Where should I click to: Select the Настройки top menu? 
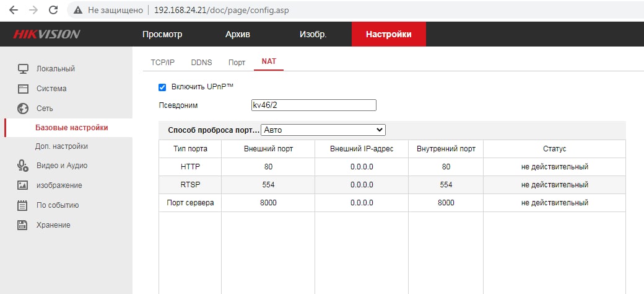[x=388, y=34]
